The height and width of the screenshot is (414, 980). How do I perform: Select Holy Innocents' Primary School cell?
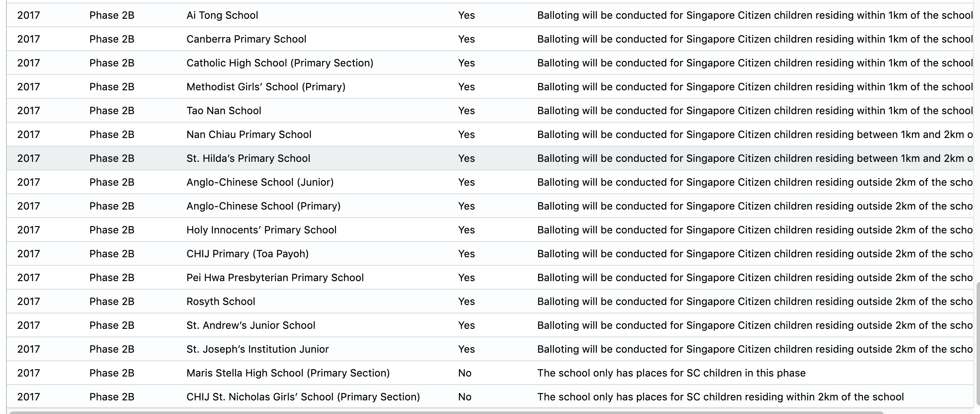point(261,230)
